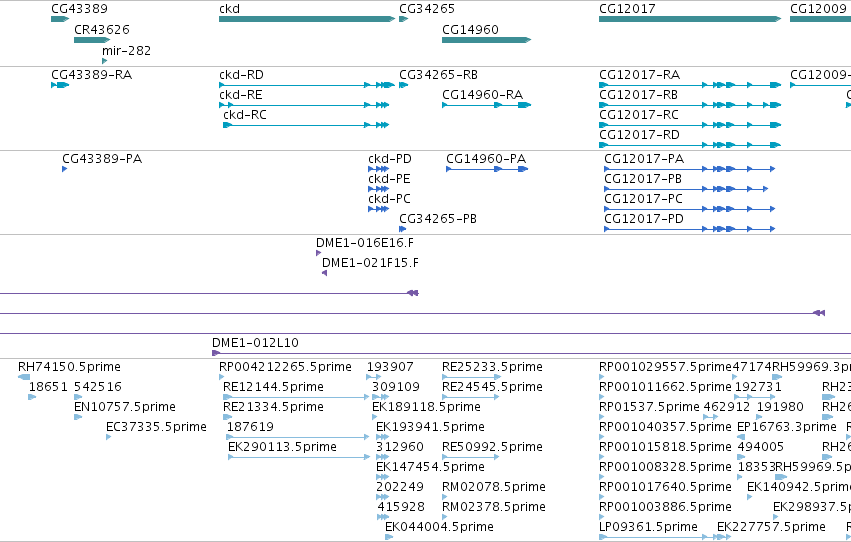Select the EP16763.3prime label
Viewport: 851px width, 542px height.
786,427
